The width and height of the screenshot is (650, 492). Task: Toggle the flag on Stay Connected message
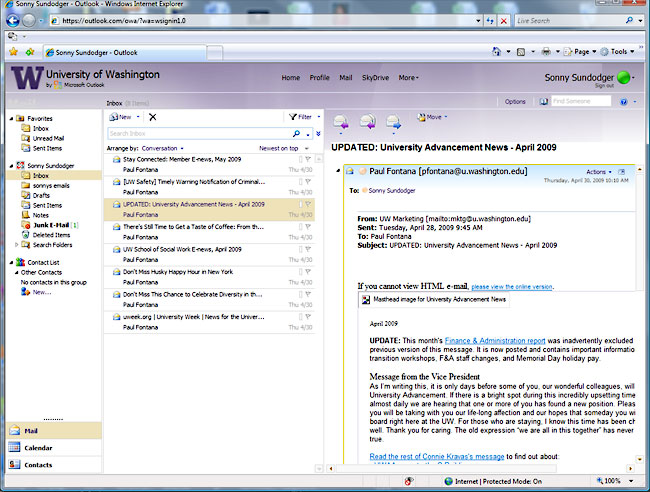coord(308,159)
